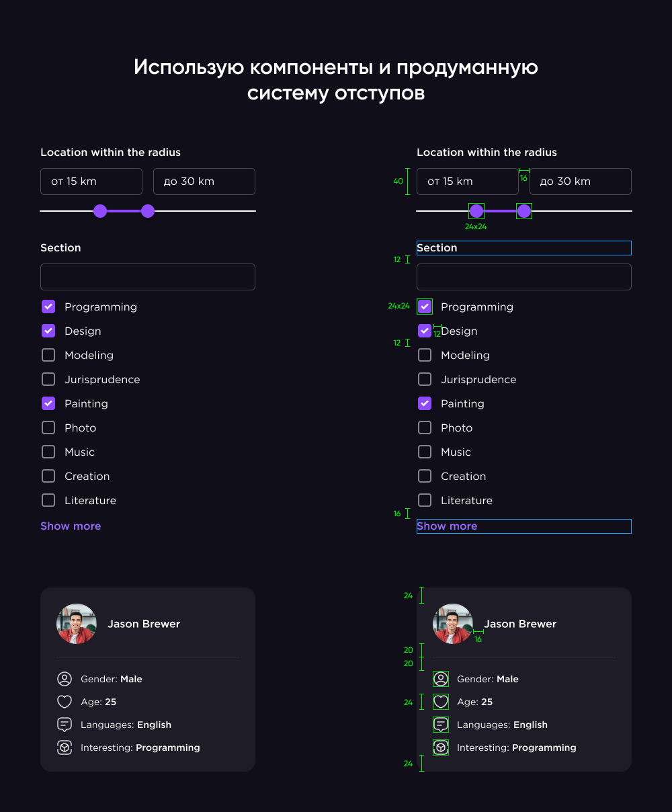Enable the Modeling checkbox in the unannotated list
672x812 pixels.
click(48, 355)
